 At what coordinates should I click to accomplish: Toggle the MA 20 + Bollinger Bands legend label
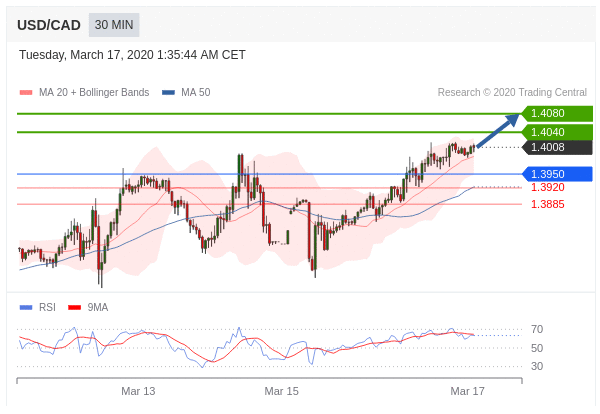pos(94,93)
